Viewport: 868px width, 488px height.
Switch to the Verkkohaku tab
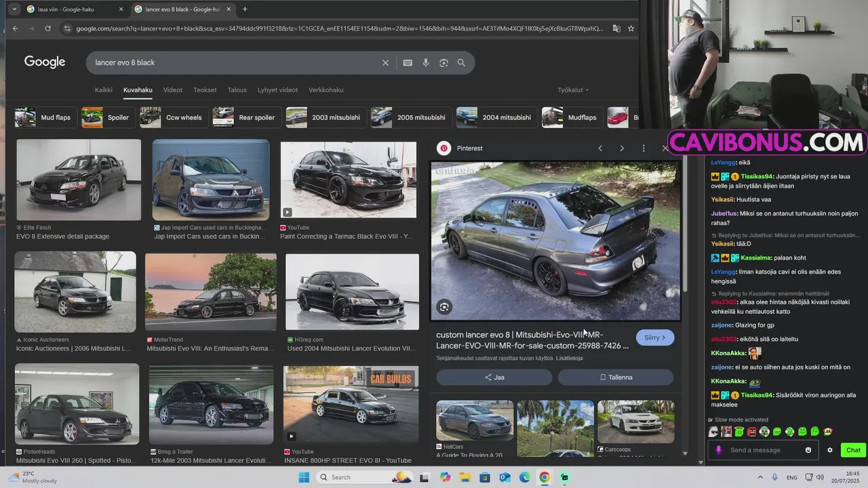click(326, 89)
